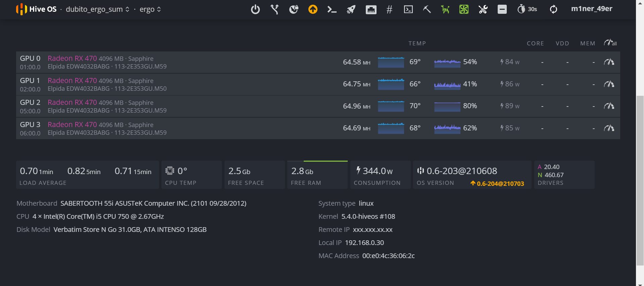Click the overclock all GPUs icon

pyautogui.click(x=610, y=43)
